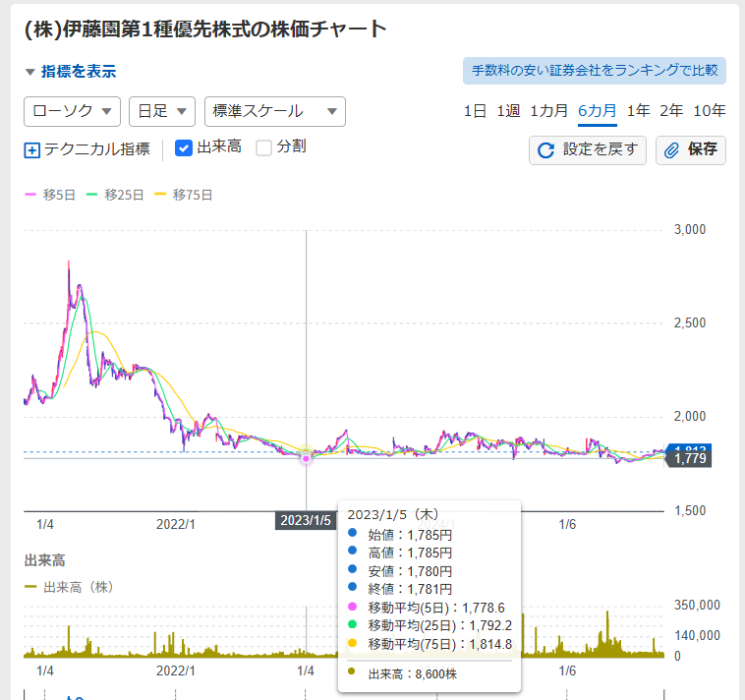Uncheck the 出来高 checkbox
This screenshot has width=745, height=700.
pyautogui.click(x=183, y=148)
